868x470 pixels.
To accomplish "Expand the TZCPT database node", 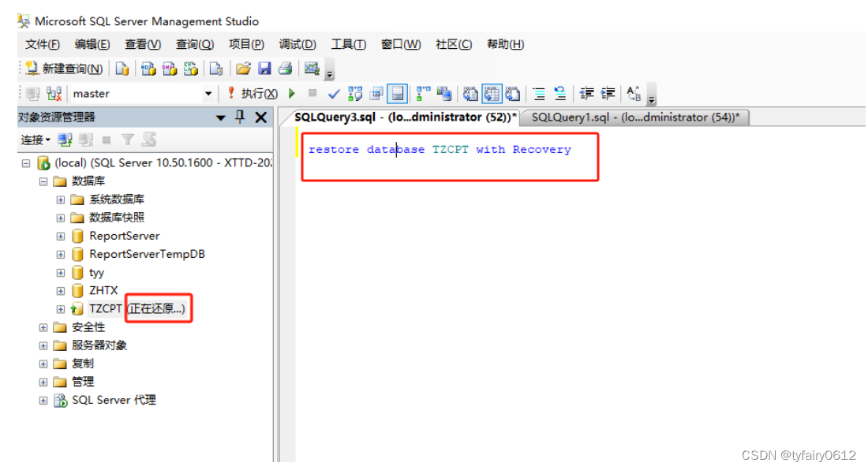I will (x=60, y=308).
